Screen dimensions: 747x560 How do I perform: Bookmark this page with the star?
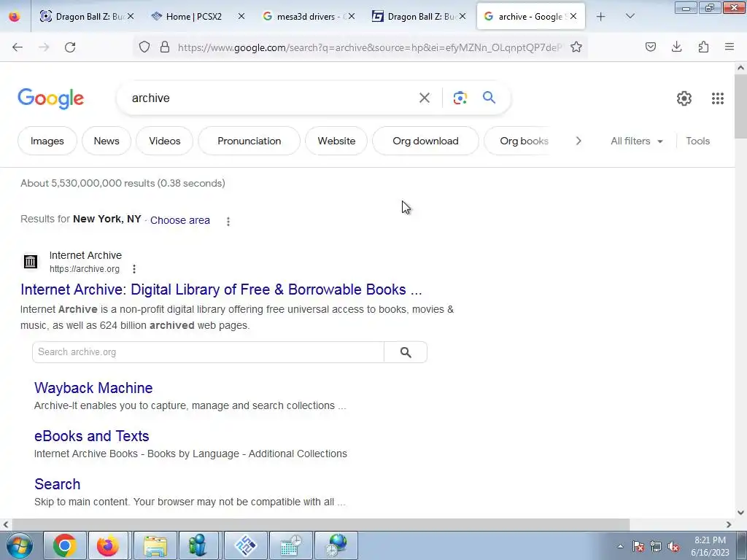(x=576, y=47)
